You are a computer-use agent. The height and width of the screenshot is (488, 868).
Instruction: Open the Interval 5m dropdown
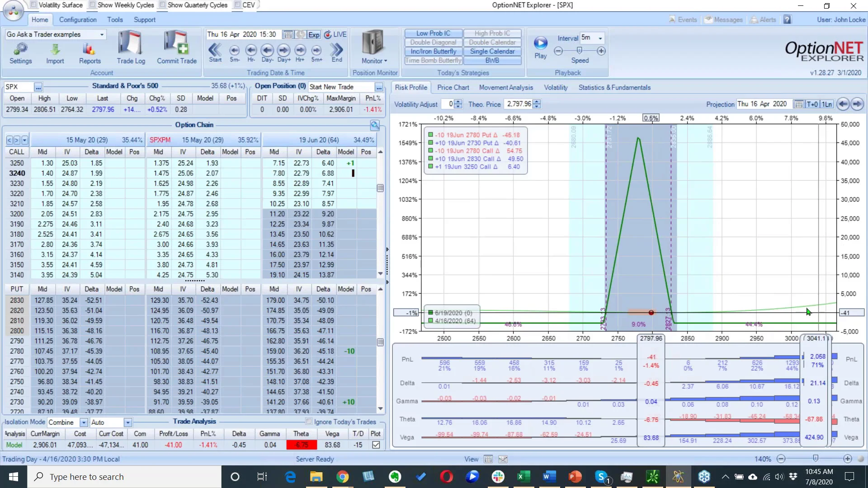(x=600, y=38)
